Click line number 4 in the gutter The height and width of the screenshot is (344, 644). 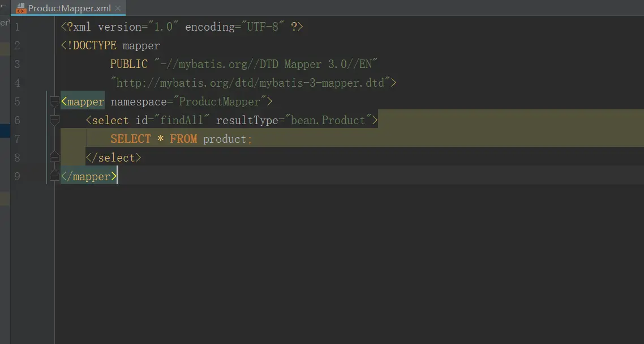(17, 83)
